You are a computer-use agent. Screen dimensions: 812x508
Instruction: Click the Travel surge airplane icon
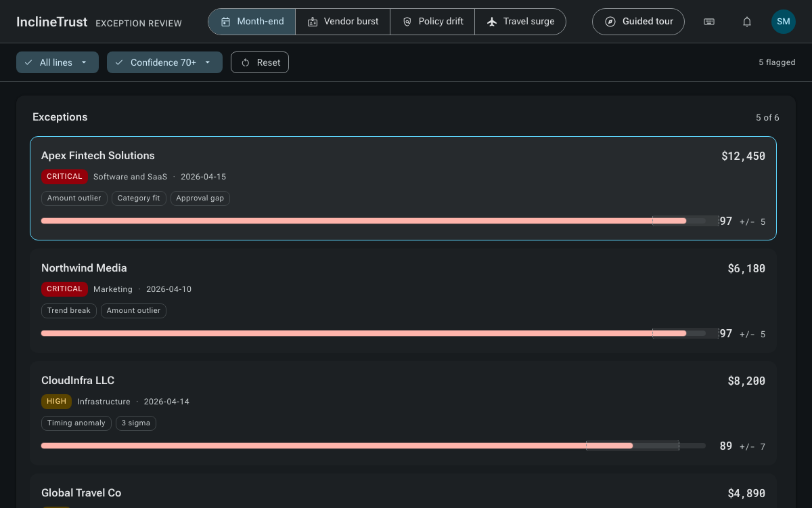[492, 22]
